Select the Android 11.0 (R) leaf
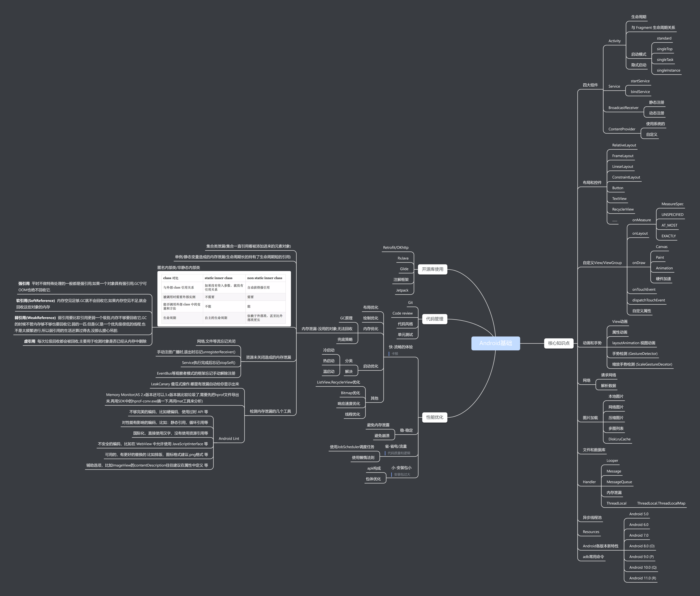 click(642, 578)
